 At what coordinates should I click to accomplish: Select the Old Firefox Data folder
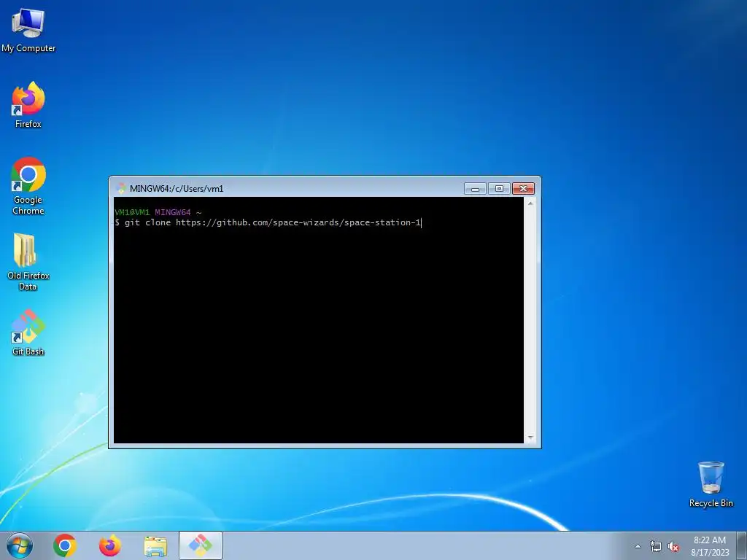click(28, 262)
